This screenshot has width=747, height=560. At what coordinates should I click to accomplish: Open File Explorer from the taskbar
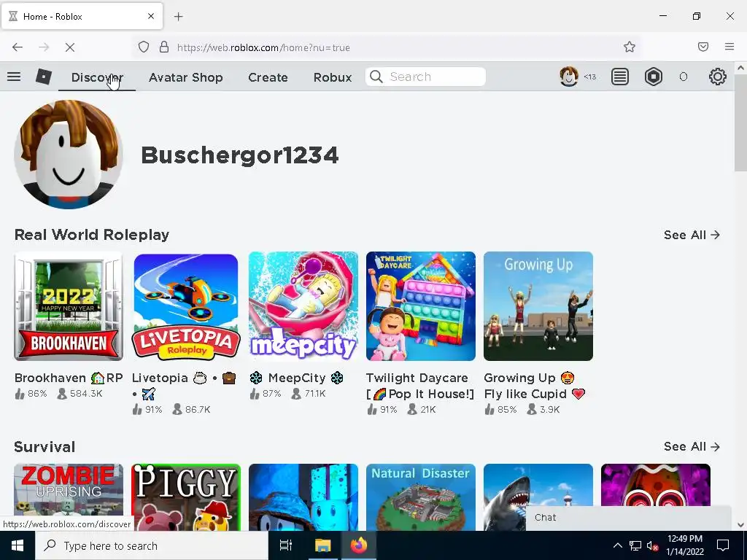[x=322, y=545]
